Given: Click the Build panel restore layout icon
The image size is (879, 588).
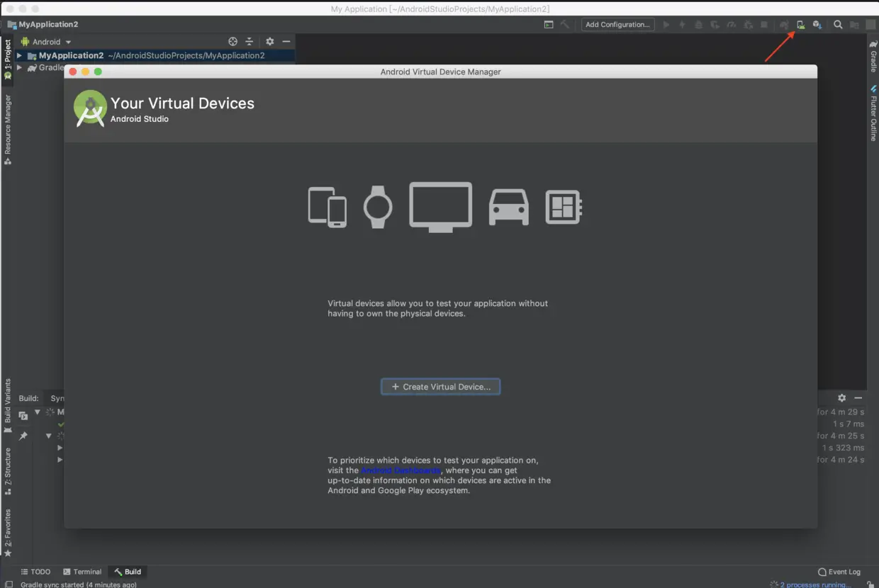Looking at the screenshot, I should pos(23,416).
